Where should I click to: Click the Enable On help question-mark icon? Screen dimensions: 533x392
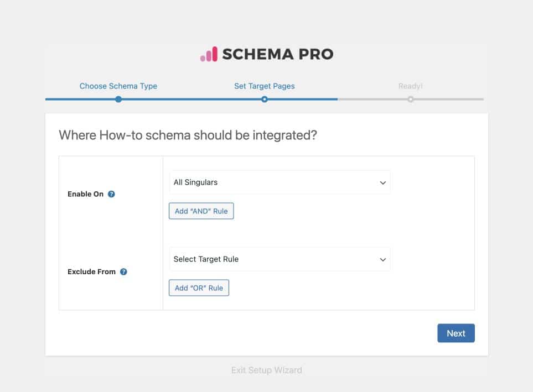tap(111, 195)
